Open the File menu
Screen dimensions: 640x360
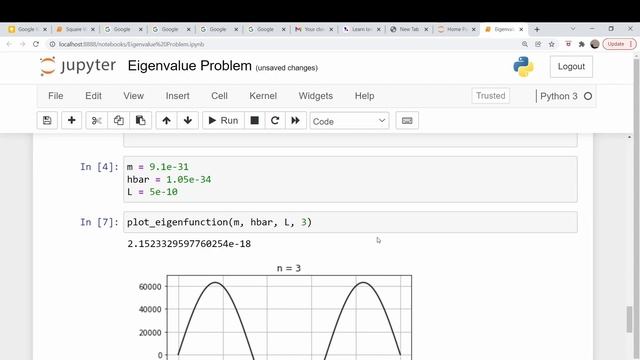click(56, 96)
